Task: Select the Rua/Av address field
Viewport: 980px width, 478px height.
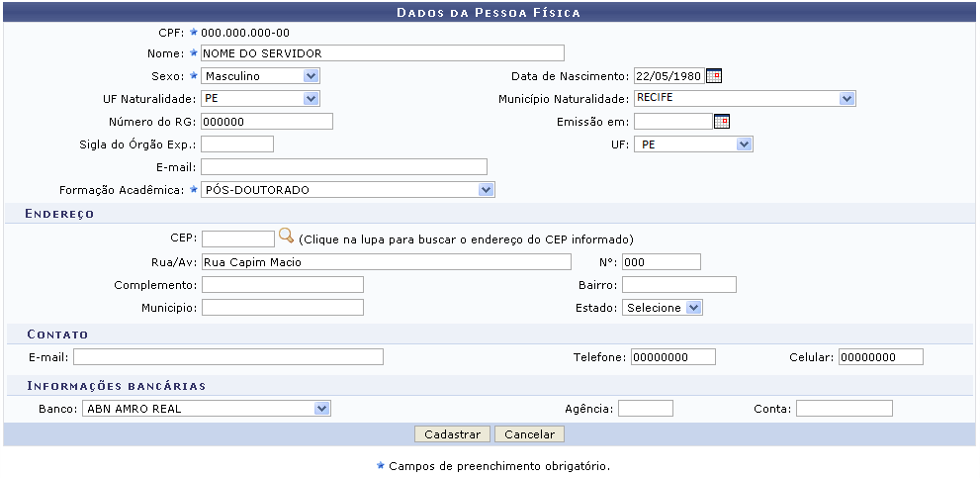Action: click(x=386, y=262)
